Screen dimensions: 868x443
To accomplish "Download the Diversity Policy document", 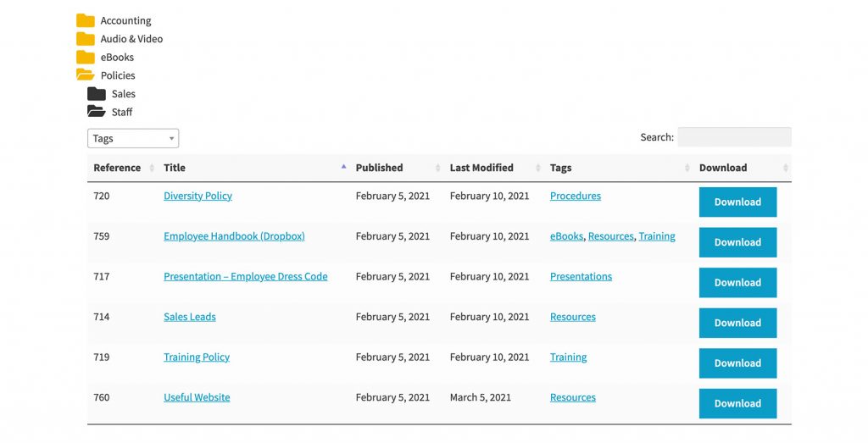I will click(x=738, y=202).
